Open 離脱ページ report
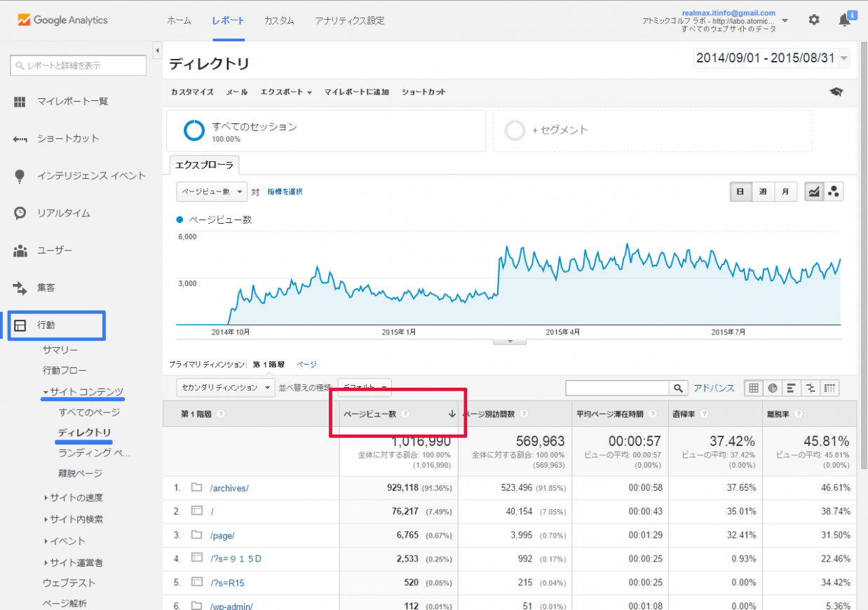This screenshot has width=868, height=610. (x=80, y=473)
